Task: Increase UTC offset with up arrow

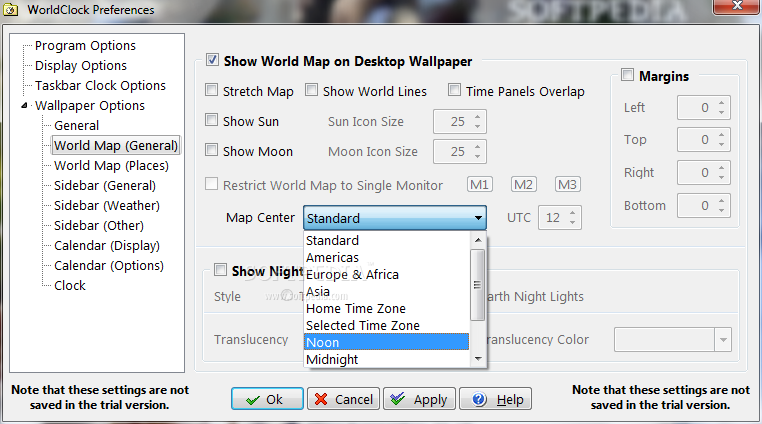Action: tap(573, 212)
